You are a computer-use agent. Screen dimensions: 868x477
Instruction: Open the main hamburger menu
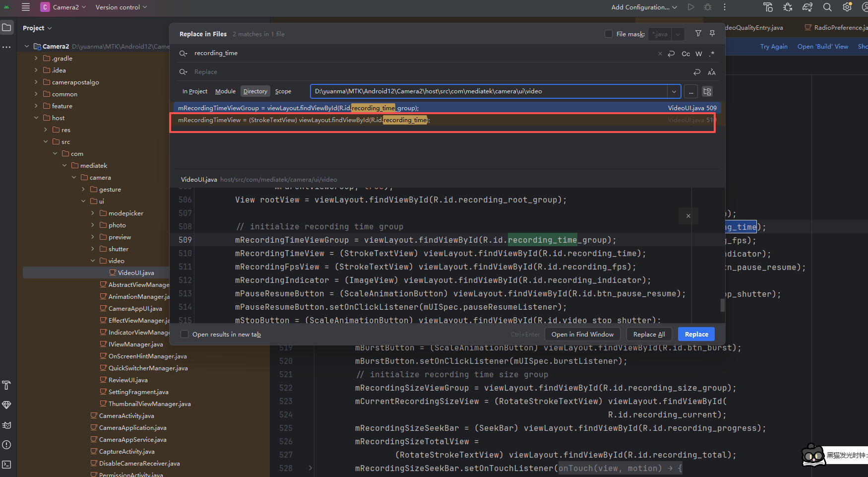(26, 7)
